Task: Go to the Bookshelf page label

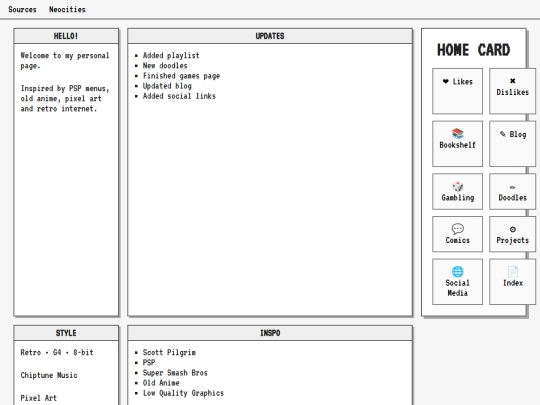Action: click(458, 145)
